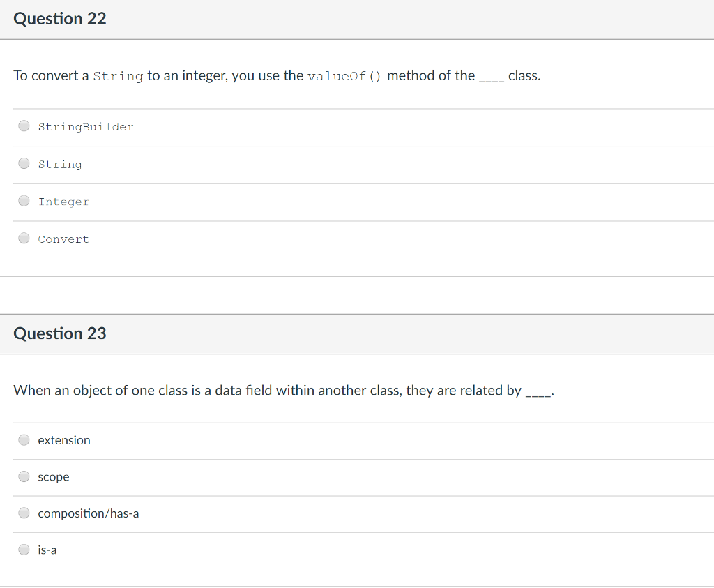Click the Question 22 header
This screenshot has height=588, width=714.
click(59, 19)
